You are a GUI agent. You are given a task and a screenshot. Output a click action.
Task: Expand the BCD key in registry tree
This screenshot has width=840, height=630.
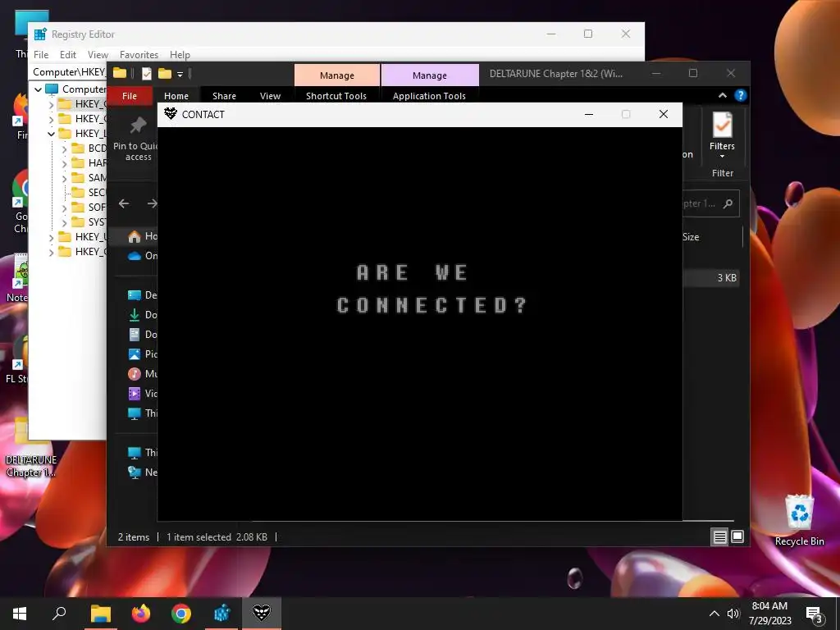[64, 148]
